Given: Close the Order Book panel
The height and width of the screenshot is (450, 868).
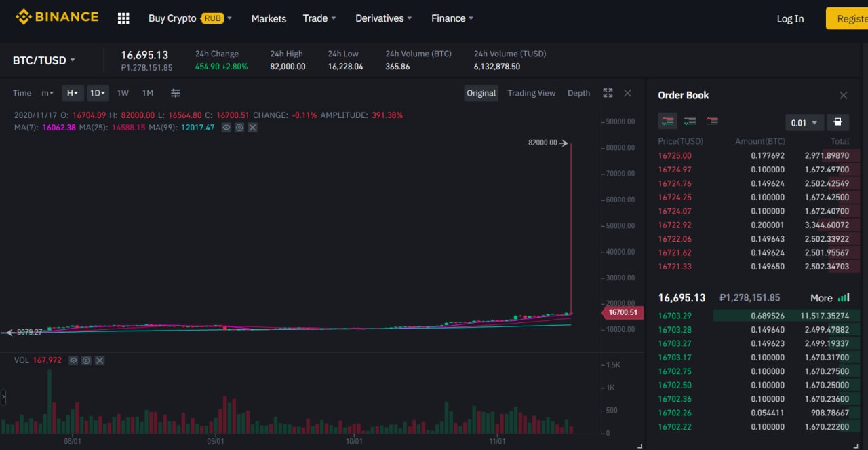Looking at the screenshot, I should (x=843, y=95).
